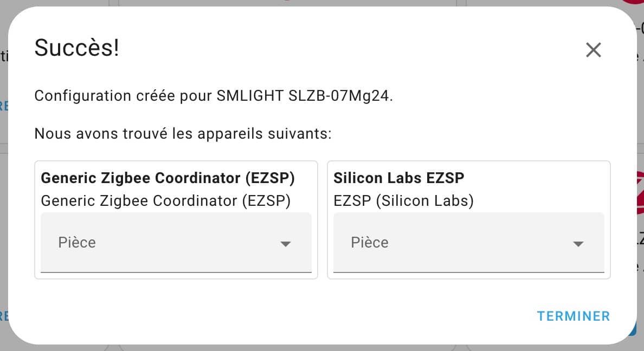
Task: Click the EZSP (Silicon Labs) model subtitle
Action: coord(403,201)
